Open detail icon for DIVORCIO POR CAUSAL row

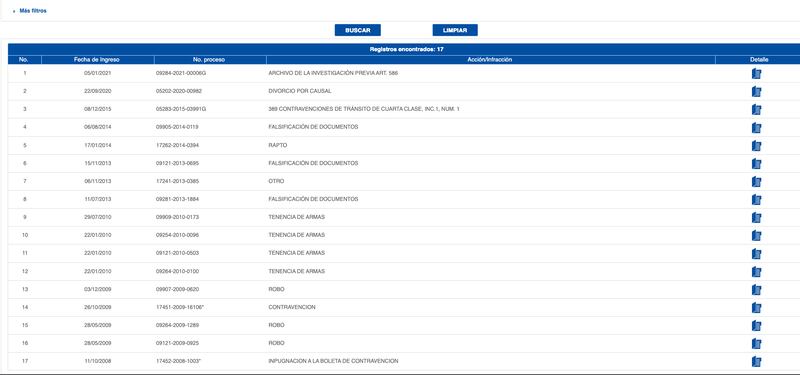click(x=756, y=91)
